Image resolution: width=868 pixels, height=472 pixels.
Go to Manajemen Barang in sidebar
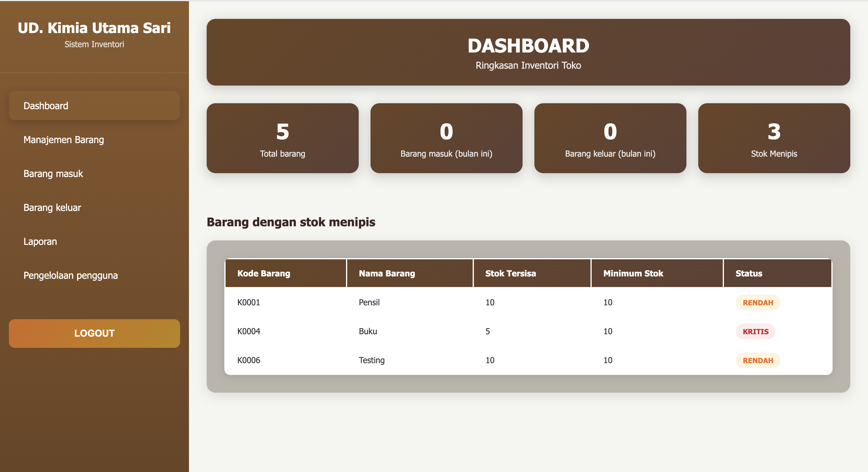pyautogui.click(x=64, y=140)
